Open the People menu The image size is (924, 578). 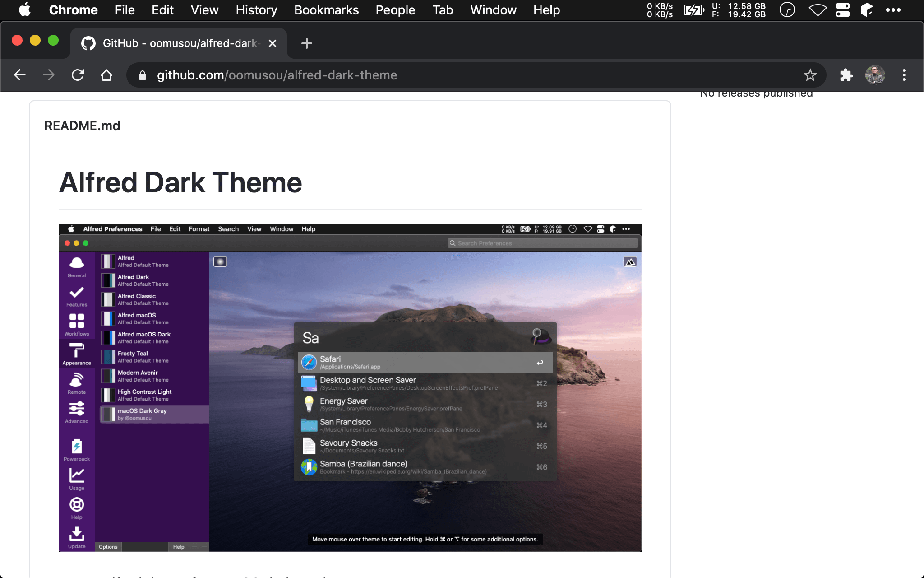tap(395, 10)
